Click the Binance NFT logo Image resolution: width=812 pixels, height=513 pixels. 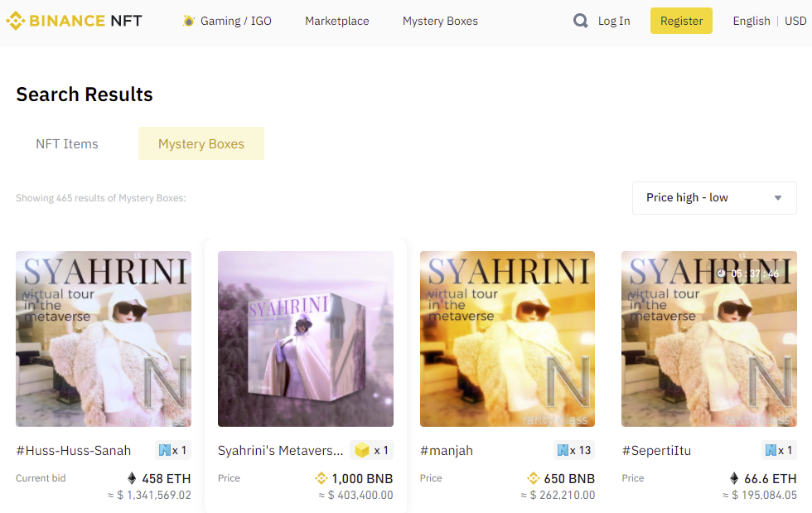(74, 21)
